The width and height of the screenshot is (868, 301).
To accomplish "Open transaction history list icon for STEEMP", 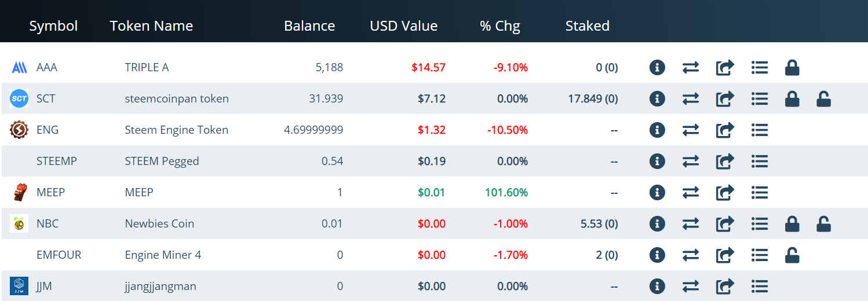I will 759,161.
